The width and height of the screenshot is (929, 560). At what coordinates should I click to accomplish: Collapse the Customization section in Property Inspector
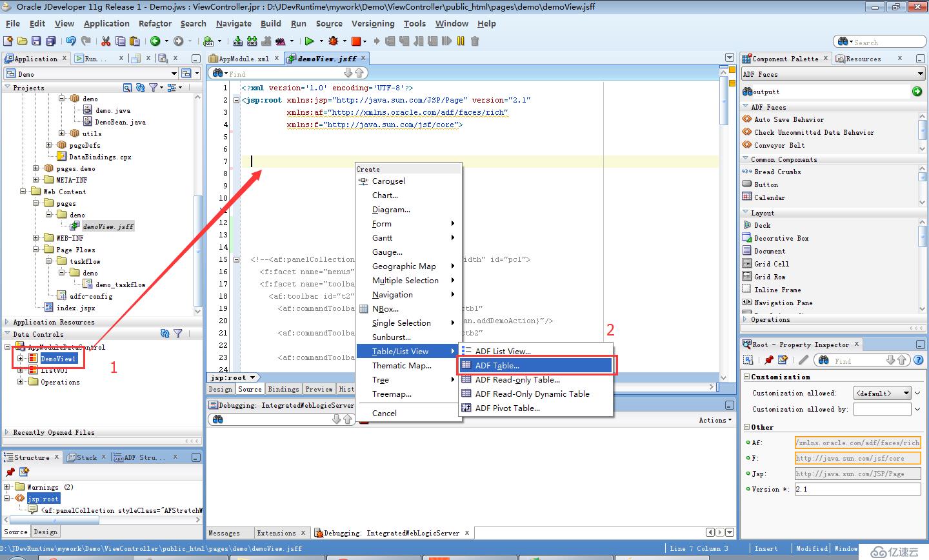coord(747,377)
